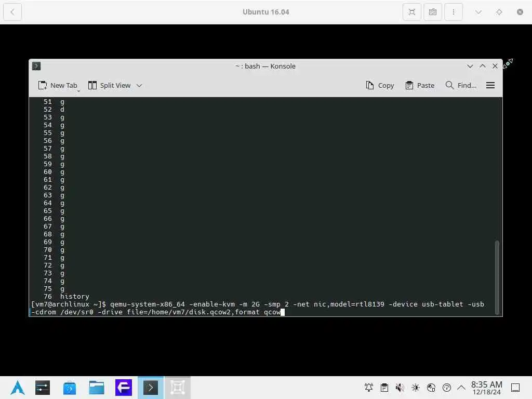Open the New Tab dropdown arrow
This screenshot has height=399, width=532.
[x=79, y=91]
